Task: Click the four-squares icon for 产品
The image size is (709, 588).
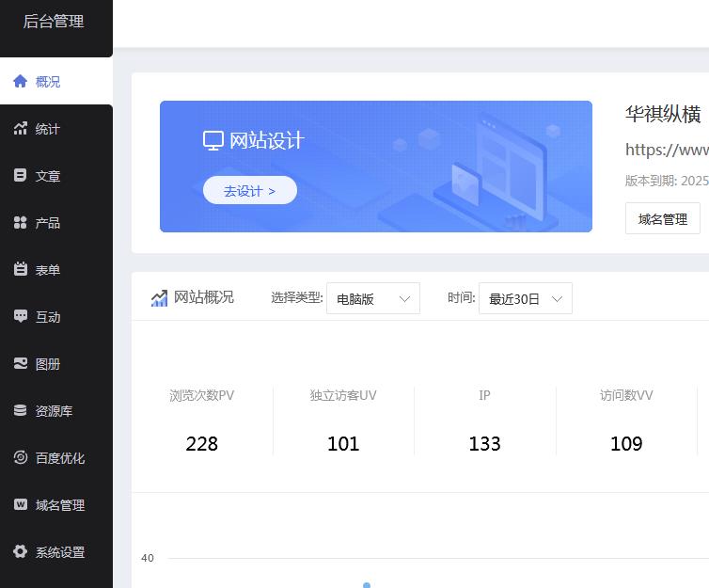Action: point(21,223)
